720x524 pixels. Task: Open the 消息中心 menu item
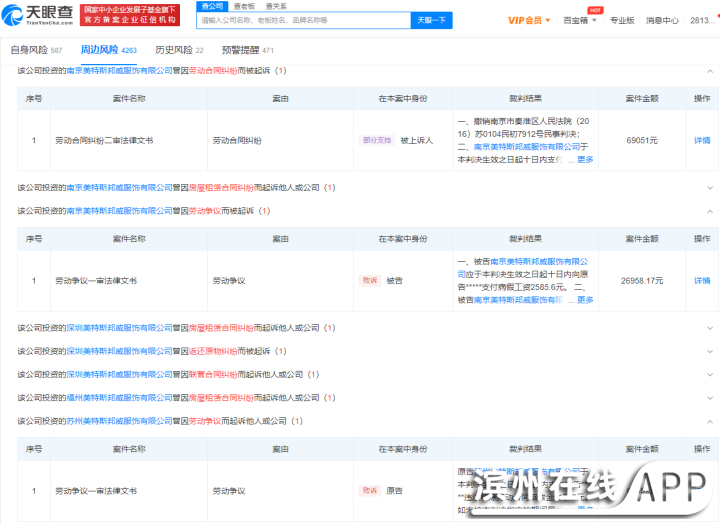pyautogui.click(x=661, y=20)
